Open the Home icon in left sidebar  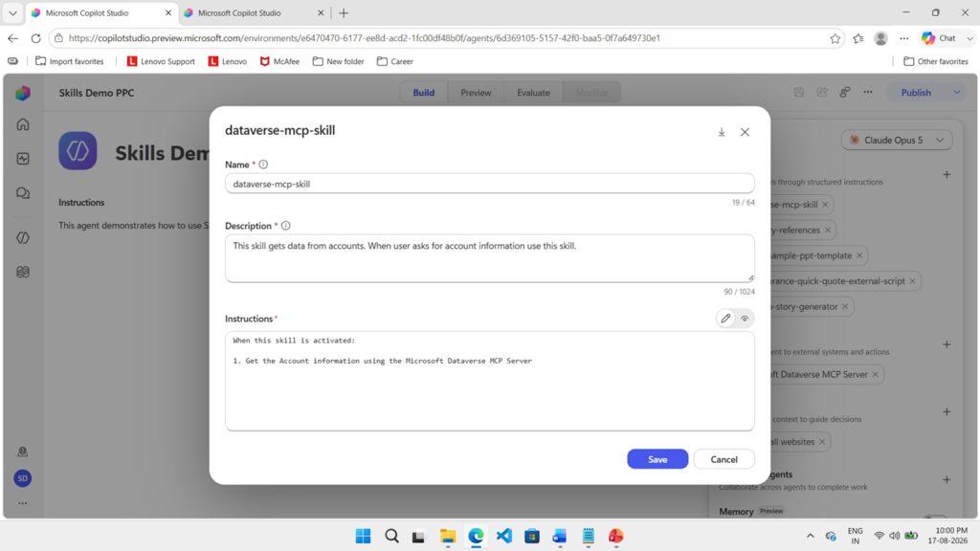(x=23, y=124)
